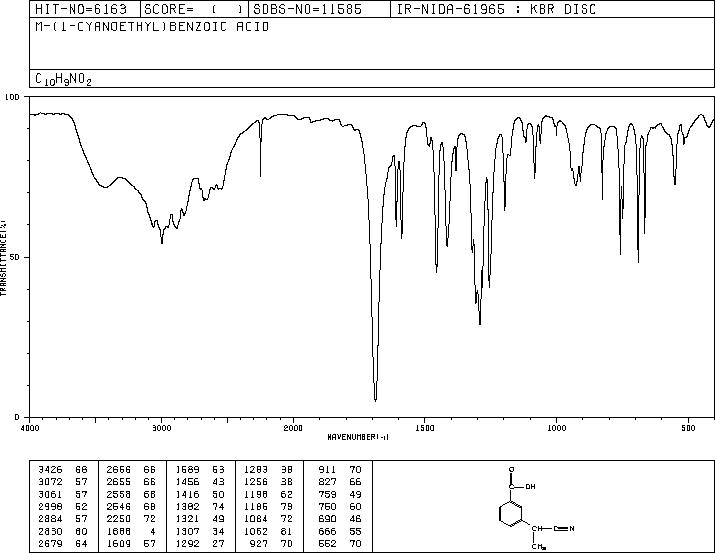Image resolution: width=715 pixels, height=553 pixels.
Task: Click the C≡N nitrile group in structure
Action: pos(564,529)
